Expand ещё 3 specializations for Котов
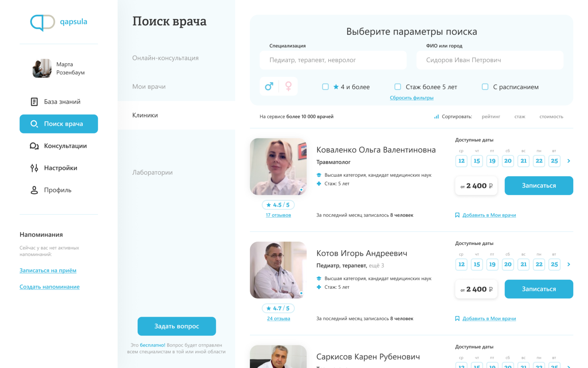The height and width of the screenshot is (368, 588). (376, 266)
